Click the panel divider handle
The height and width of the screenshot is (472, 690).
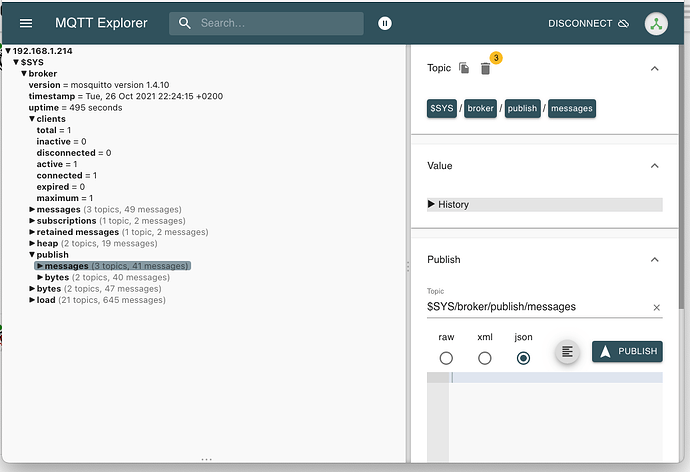408,267
